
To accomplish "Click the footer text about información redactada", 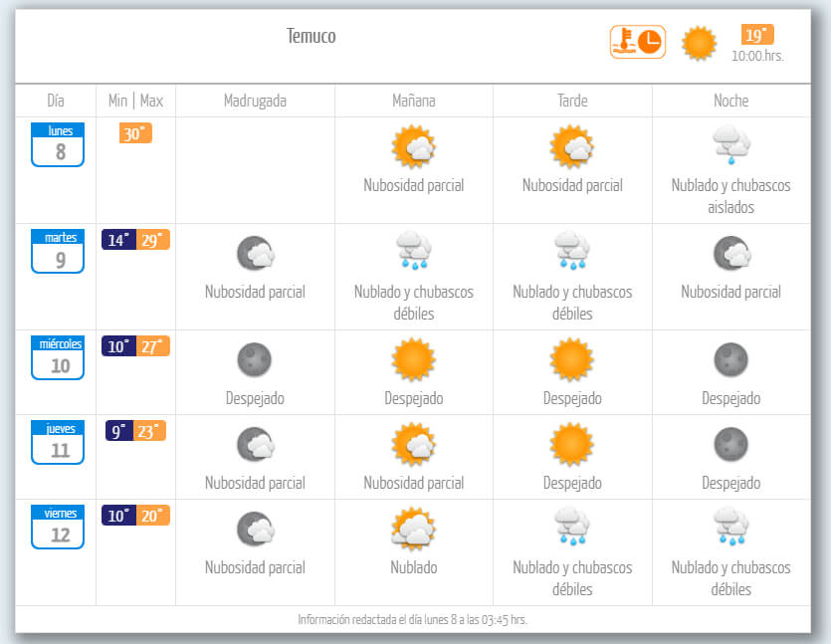I will coord(412,619).
